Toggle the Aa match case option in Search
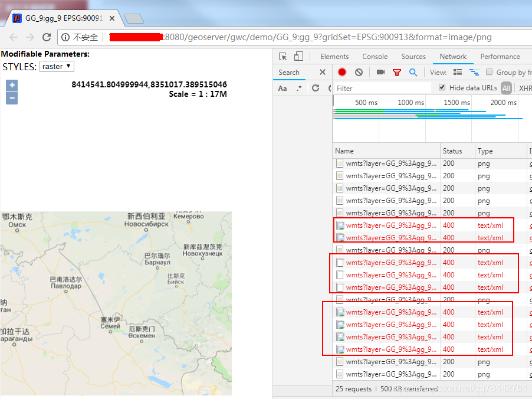The width and height of the screenshot is (532, 399). (x=282, y=88)
